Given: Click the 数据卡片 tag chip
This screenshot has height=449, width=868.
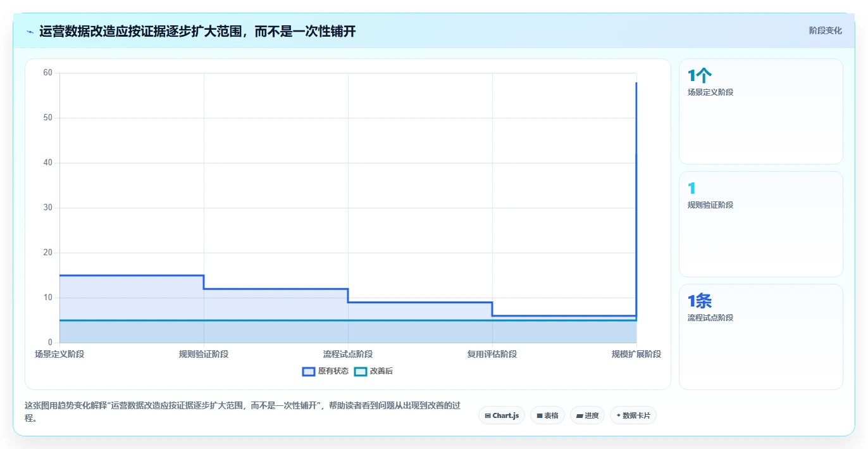Looking at the screenshot, I should 633,415.
